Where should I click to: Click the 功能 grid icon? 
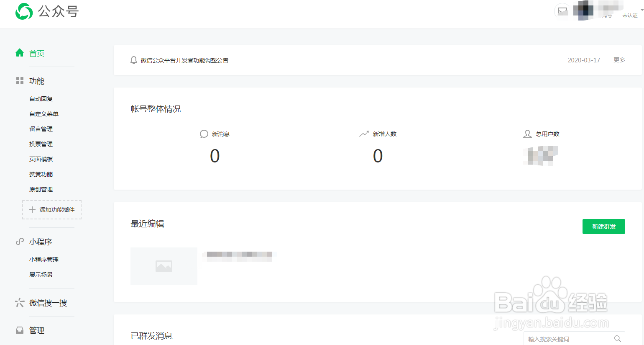coord(19,80)
